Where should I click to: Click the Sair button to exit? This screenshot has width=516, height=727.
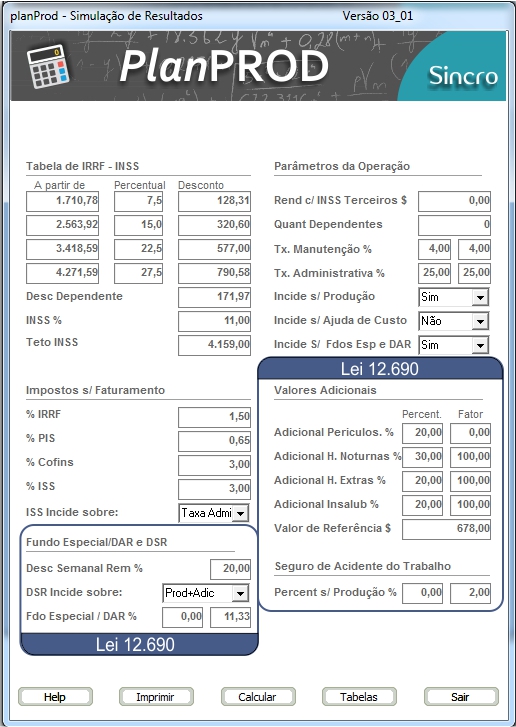click(x=461, y=696)
